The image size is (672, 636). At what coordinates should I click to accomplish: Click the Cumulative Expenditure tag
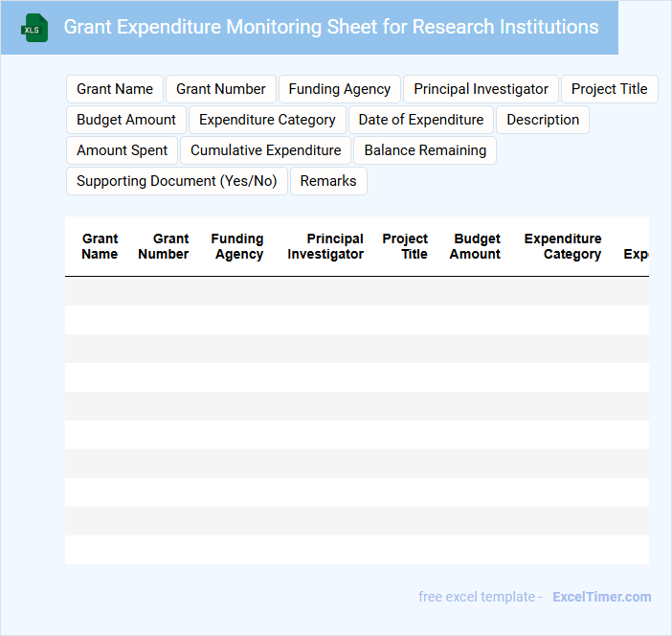point(265,150)
